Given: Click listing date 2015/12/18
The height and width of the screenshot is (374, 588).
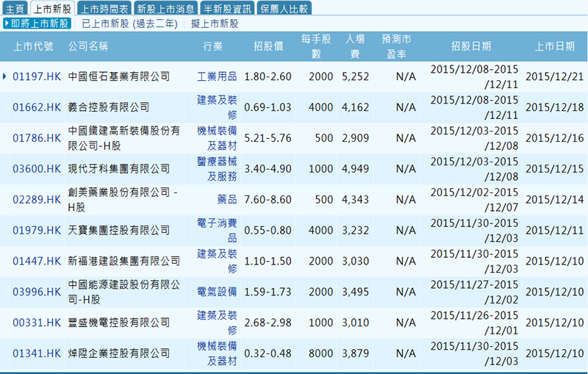Looking at the screenshot, I should coord(555,107).
